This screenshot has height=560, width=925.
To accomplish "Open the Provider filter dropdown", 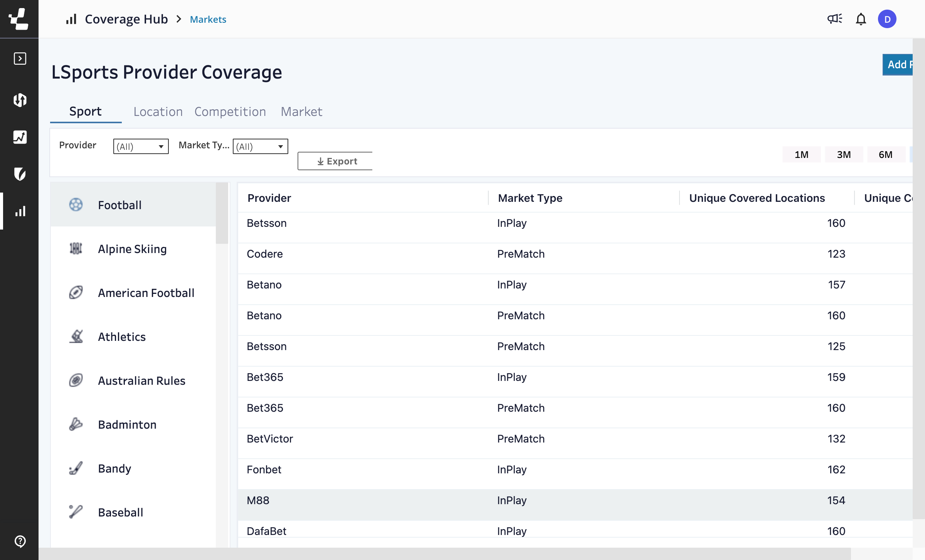I will (x=141, y=146).
